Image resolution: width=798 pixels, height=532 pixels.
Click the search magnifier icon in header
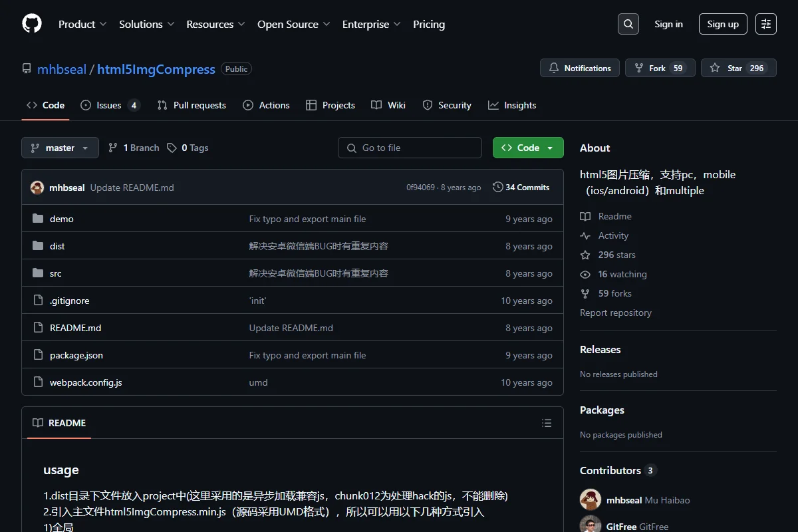pos(628,24)
